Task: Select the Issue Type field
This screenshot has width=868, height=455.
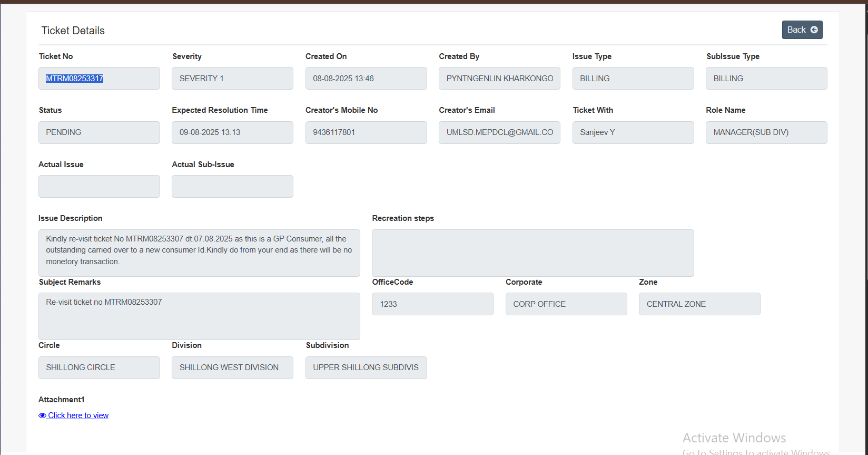Action: [633, 79]
